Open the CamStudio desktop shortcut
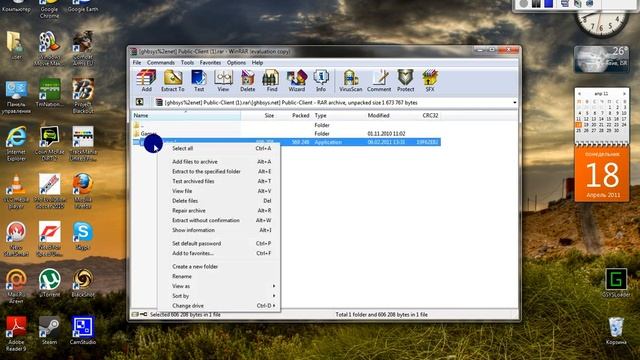 pyautogui.click(x=83, y=331)
